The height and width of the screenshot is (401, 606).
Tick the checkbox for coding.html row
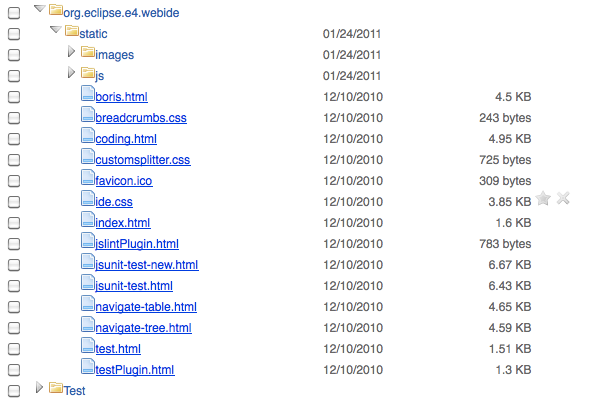tap(14, 138)
